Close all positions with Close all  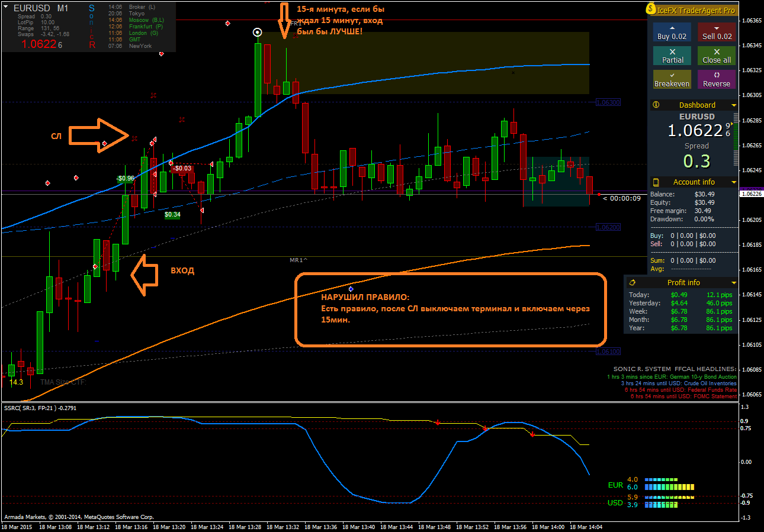pos(717,56)
